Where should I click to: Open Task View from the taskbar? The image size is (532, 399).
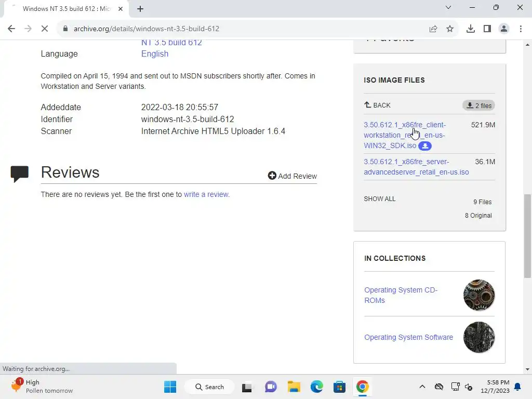click(x=247, y=387)
